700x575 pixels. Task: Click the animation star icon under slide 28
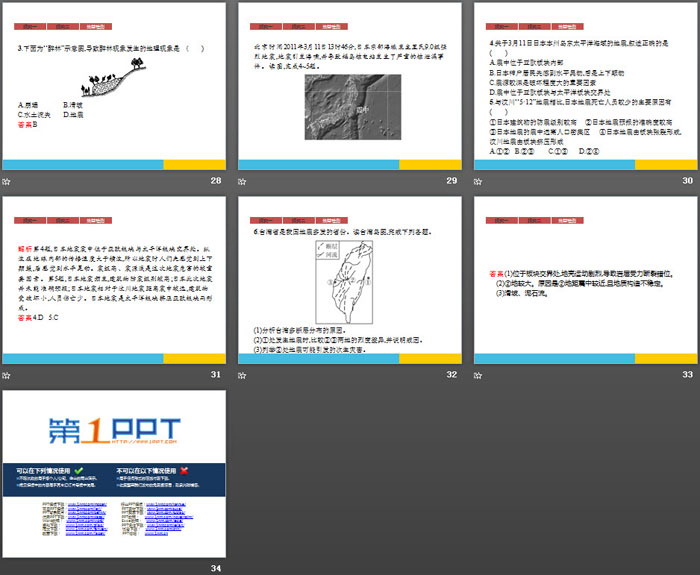click(x=6, y=181)
